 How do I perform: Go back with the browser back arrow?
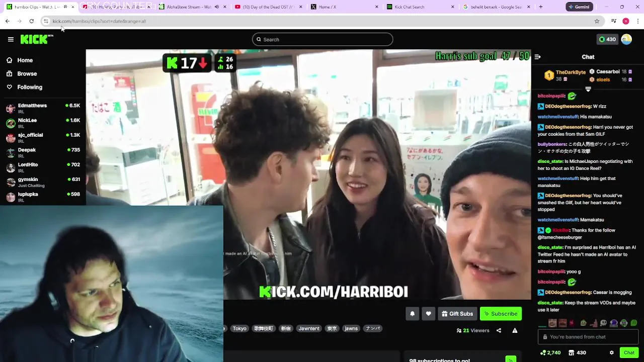[8, 21]
